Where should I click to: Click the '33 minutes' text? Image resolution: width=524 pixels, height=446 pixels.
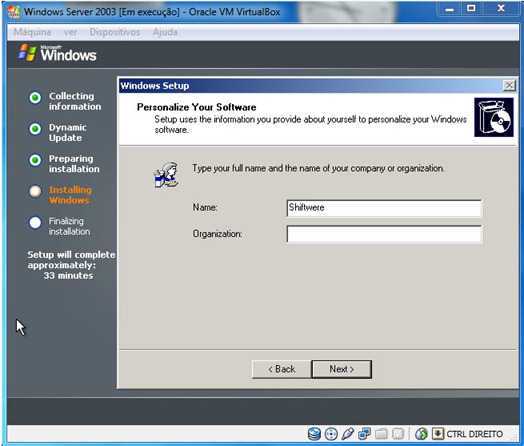click(68, 276)
